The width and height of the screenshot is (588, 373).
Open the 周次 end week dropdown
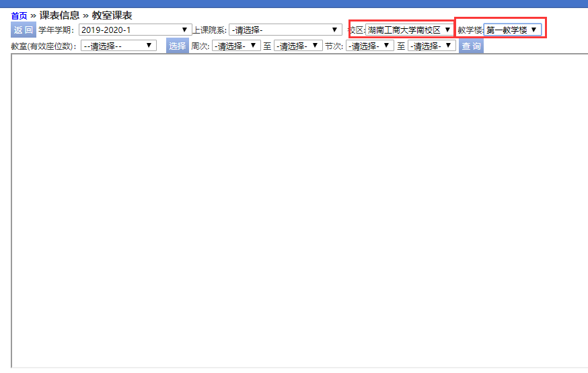pyautogui.click(x=298, y=46)
